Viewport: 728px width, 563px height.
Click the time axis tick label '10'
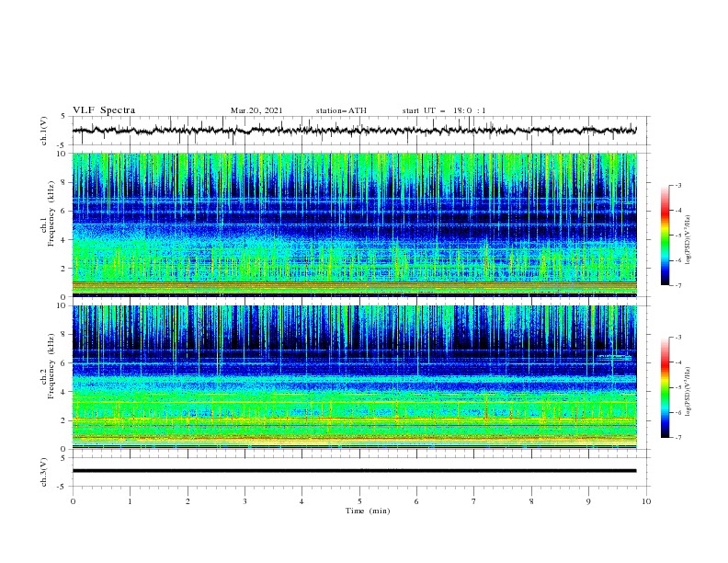pyautogui.click(x=646, y=501)
